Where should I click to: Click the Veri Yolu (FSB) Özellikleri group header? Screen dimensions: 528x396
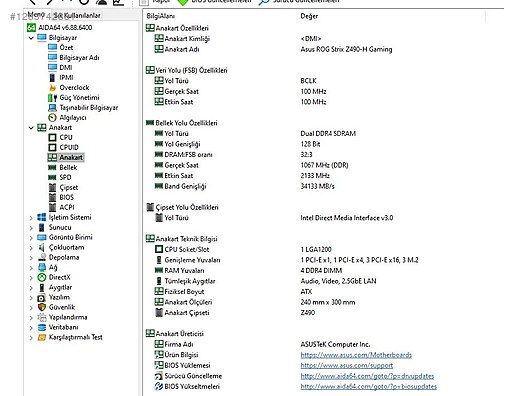coord(187,70)
